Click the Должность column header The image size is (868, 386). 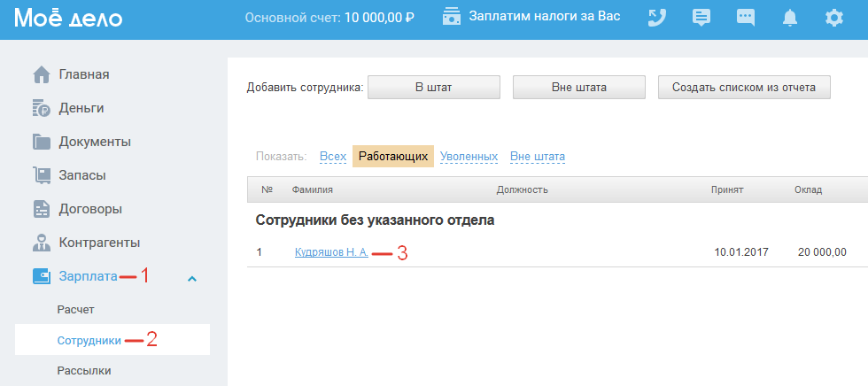tap(522, 190)
